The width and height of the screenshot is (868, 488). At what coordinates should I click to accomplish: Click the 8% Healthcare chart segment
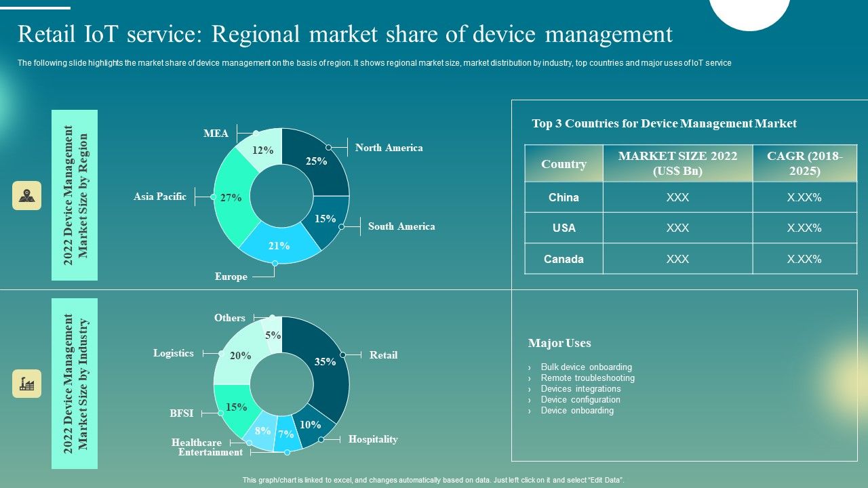(262, 432)
